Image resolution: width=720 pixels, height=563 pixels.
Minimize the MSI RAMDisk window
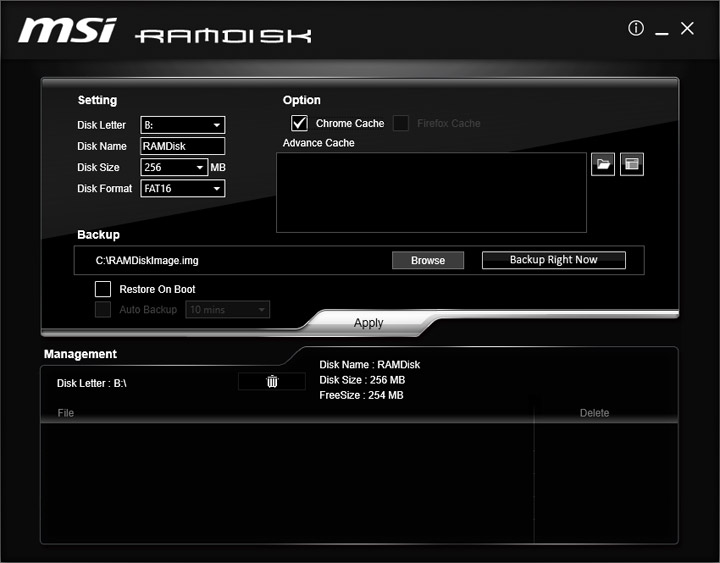click(x=661, y=34)
